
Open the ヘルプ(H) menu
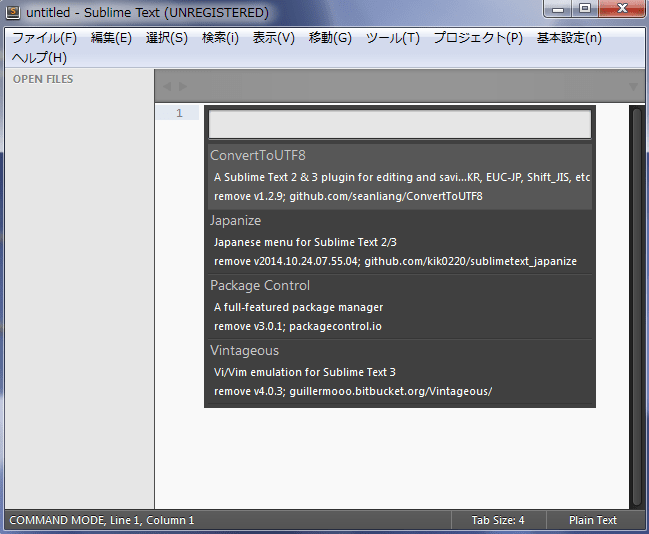point(39,58)
